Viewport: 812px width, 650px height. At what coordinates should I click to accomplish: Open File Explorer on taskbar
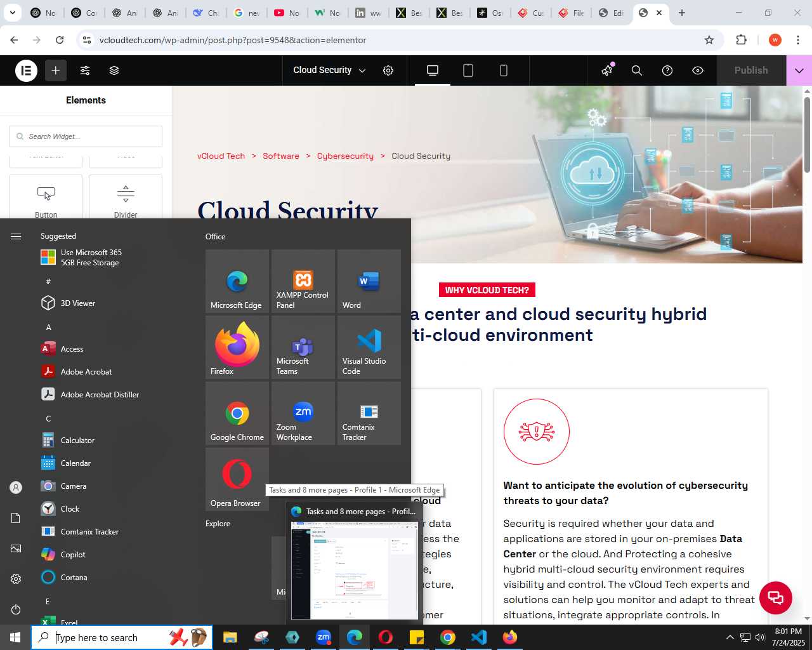click(x=230, y=637)
